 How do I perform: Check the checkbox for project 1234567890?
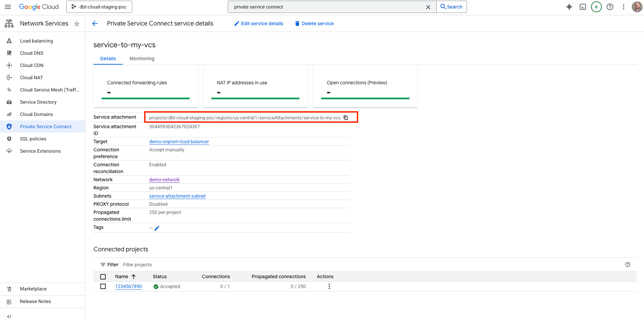point(103,286)
